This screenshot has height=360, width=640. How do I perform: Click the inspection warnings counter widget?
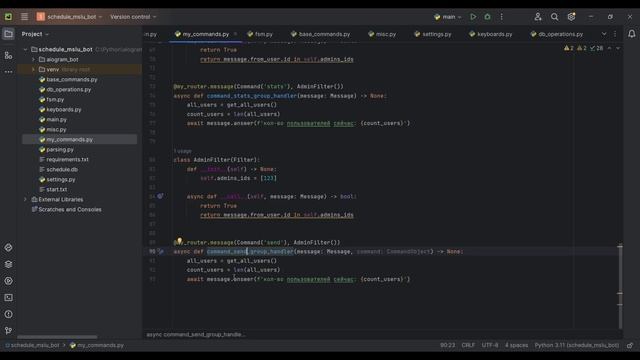(x=584, y=48)
